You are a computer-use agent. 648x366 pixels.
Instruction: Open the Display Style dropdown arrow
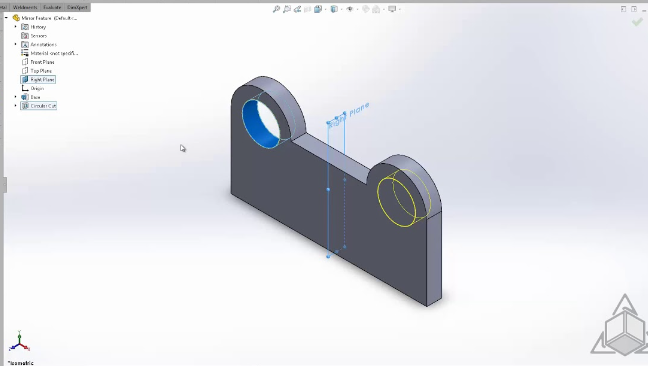[341, 9]
